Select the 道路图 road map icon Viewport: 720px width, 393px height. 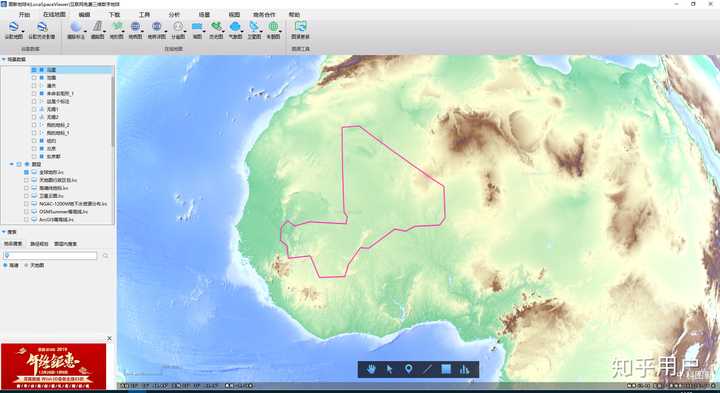(97, 27)
